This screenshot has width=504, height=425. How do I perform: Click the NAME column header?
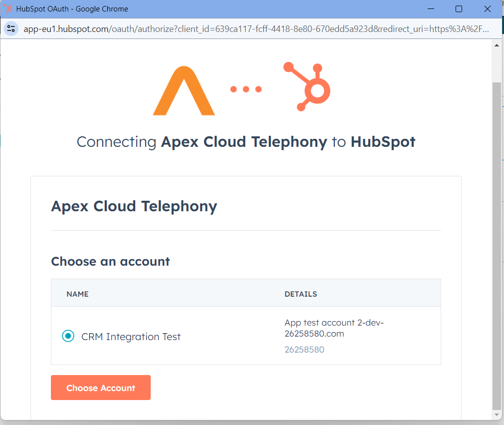77,294
